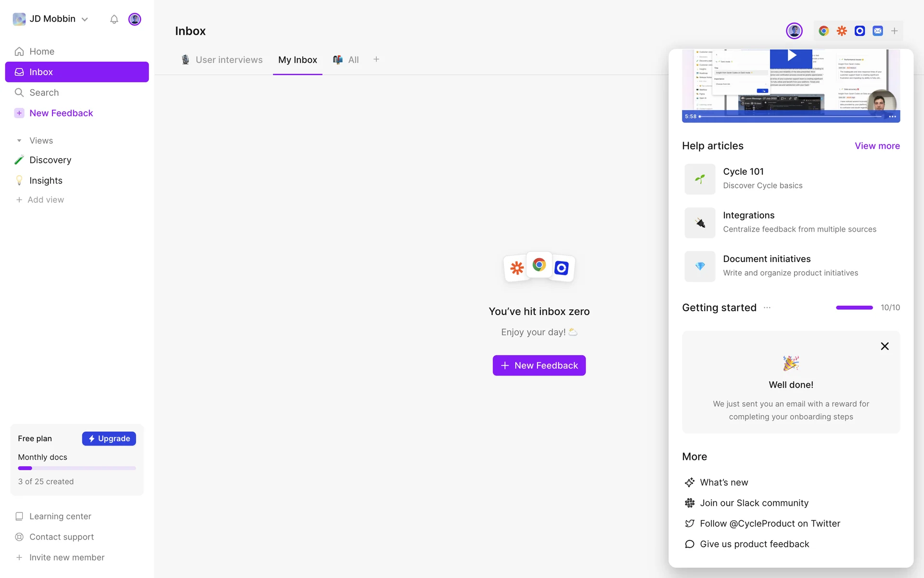Click the email source icon in header
Image resolution: width=924 pixels, height=578 pixels.
[x=878, y=31]
